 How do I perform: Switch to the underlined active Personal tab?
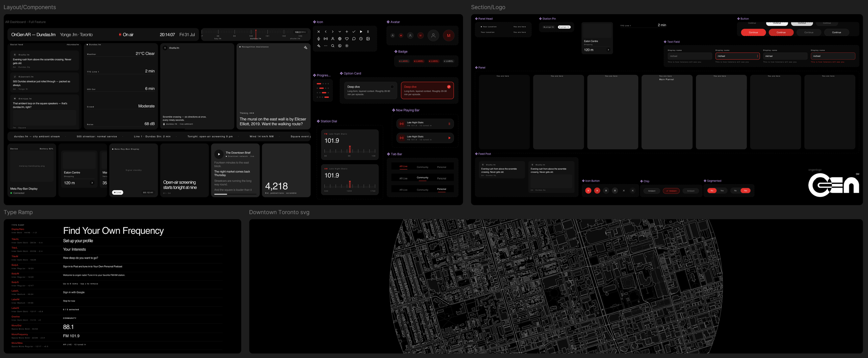441,189
